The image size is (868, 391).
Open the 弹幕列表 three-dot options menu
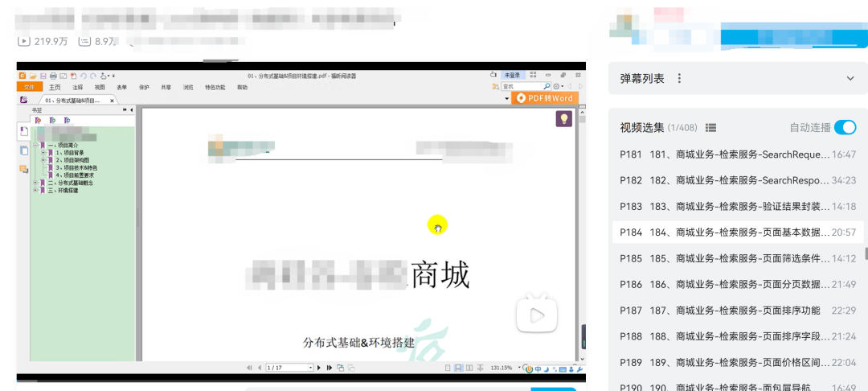tap(679, 79)
